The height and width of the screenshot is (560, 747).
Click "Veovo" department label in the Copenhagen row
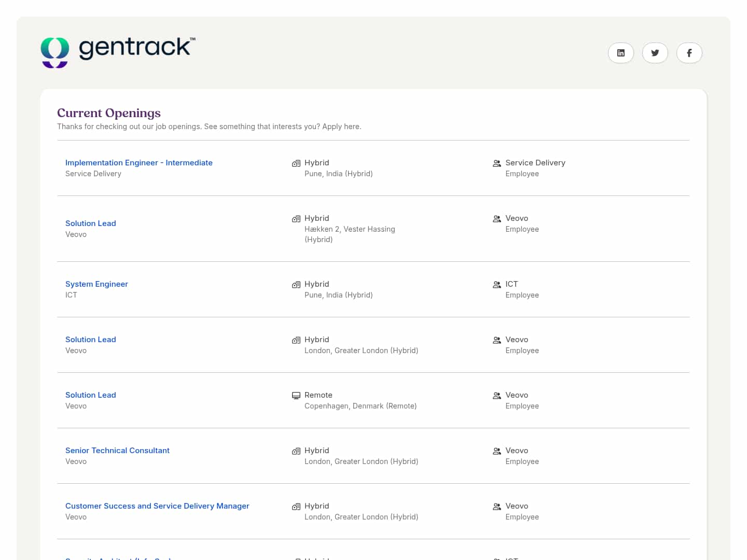pyautogui.click(x=517, y=395)
